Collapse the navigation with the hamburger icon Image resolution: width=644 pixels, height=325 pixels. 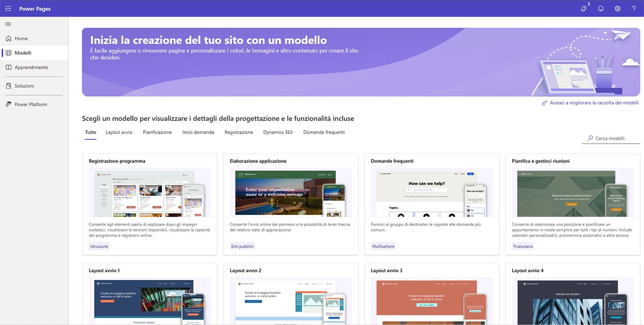pyautogui.click(x=8, y=23)
